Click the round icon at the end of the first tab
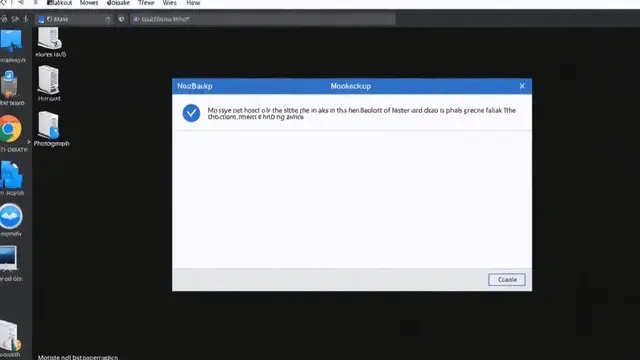This screenshot has height=360, width=640. tap(107, 19)
